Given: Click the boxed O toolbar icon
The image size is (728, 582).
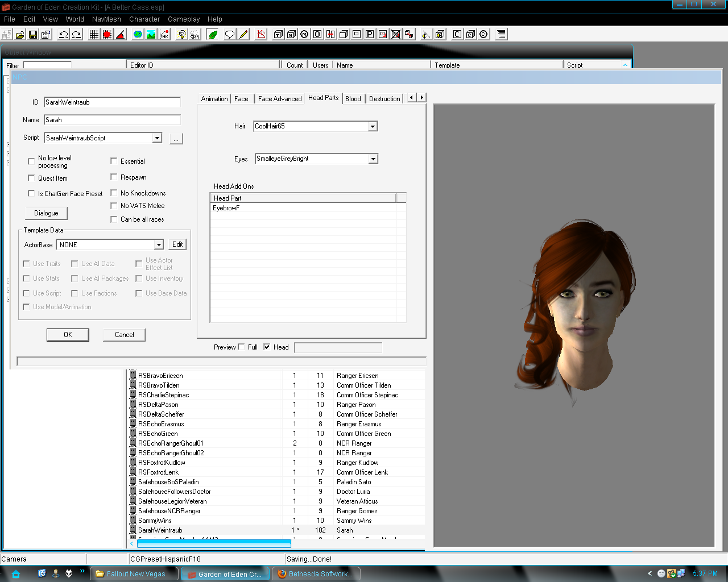Looking at the screenshot, I should tap(317, 34).
